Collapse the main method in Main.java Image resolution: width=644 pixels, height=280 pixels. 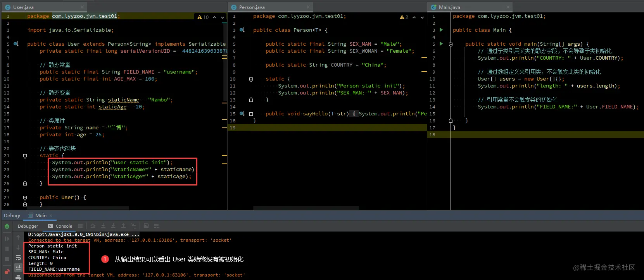pos(451,44)
